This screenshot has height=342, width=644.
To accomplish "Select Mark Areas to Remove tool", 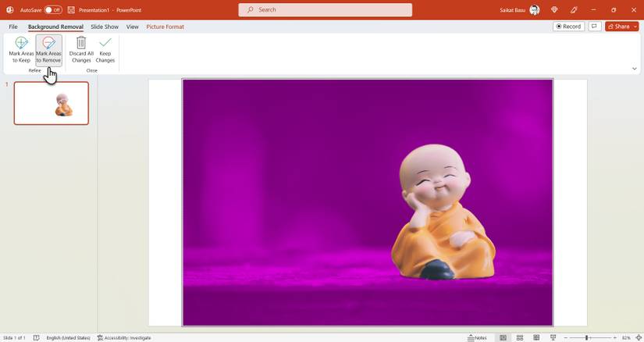I will click(48, 50).
